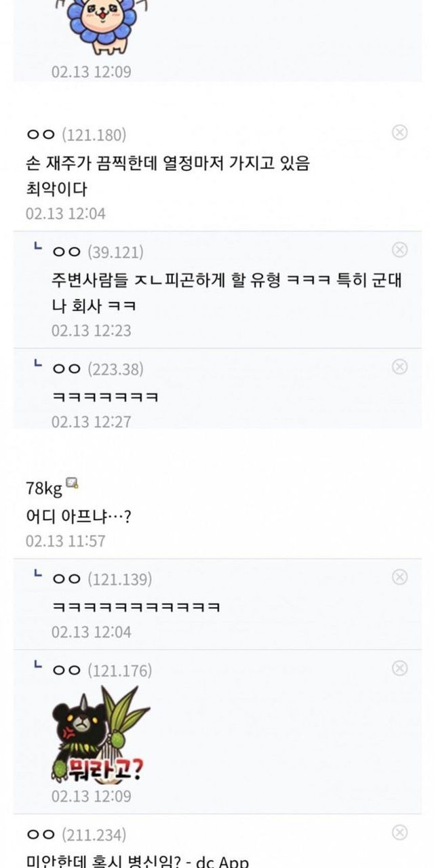Click the ㅇㅇ (121.180) author name
This screenshot has height=868, width=434.
[76, 135]
